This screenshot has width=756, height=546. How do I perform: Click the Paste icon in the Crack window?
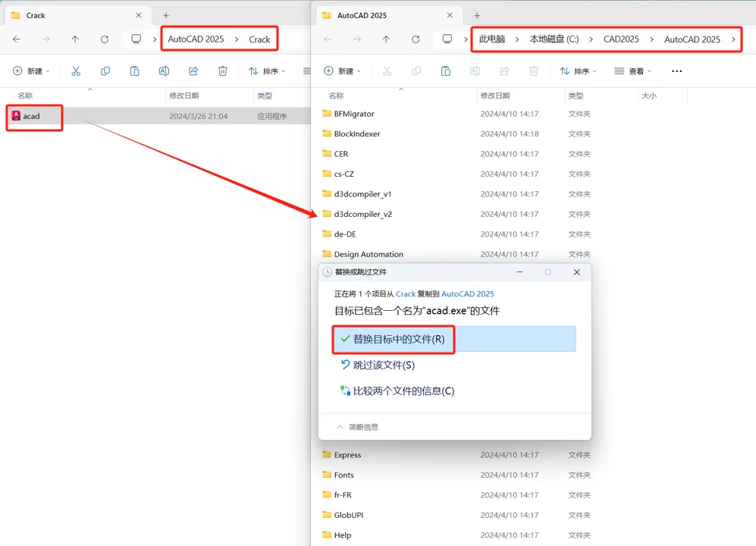point(134,71)
